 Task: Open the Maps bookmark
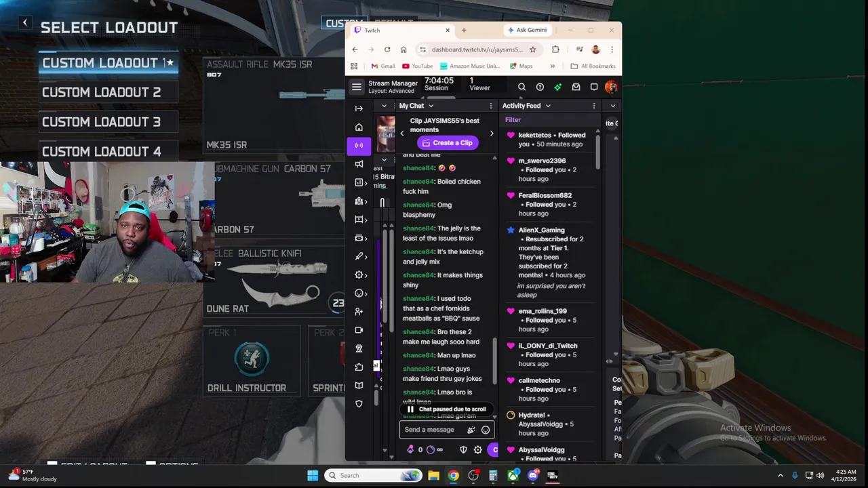[x=520, y=66]
